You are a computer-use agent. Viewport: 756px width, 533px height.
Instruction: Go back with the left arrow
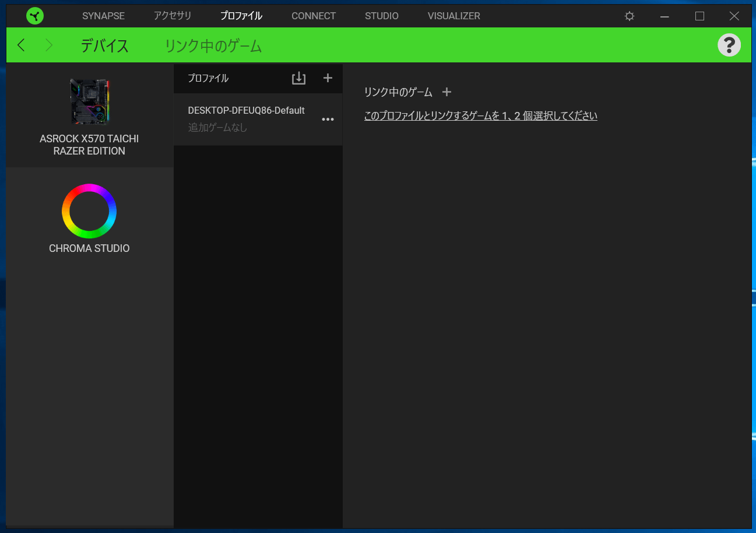[22, 45]
